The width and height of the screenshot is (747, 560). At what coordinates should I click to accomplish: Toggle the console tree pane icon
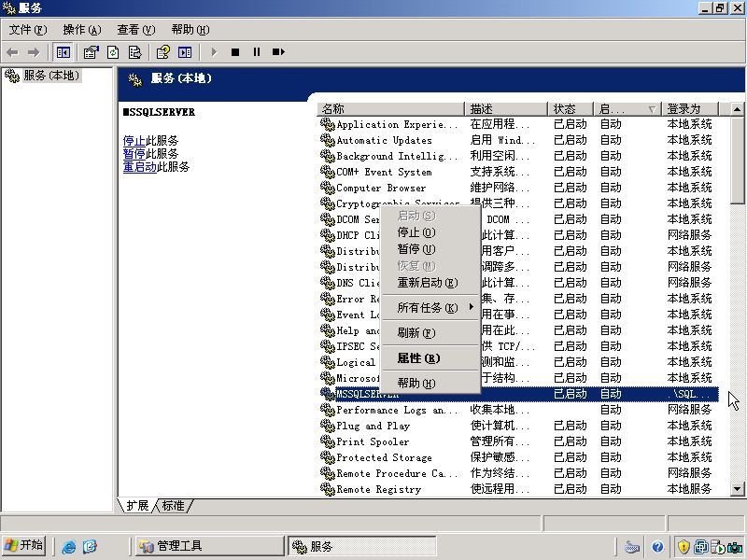click(63, 52)
